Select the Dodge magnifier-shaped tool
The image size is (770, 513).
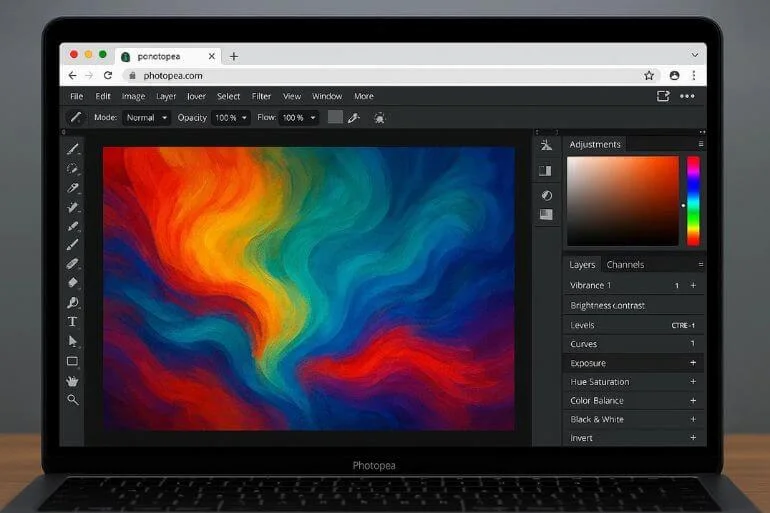(73, 302)
